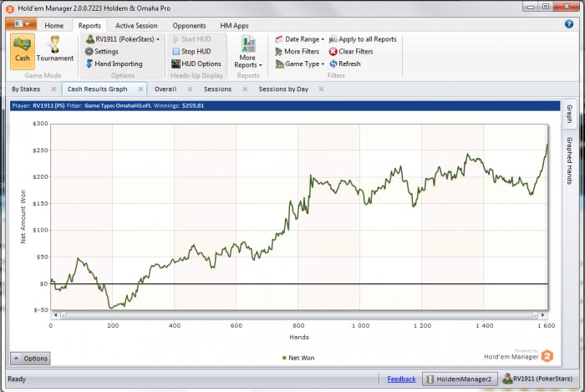585x392 pixels.
Task: Open player selector RV1911 (PokerStars)
Action: coord(123,39)
